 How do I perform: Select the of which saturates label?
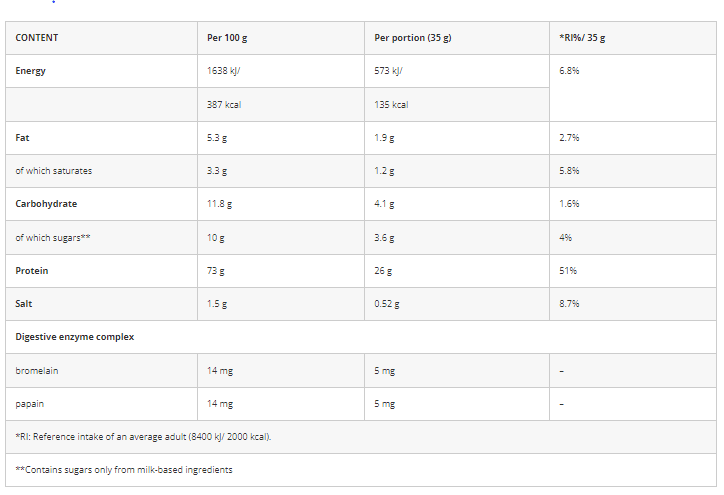point(54,171)
